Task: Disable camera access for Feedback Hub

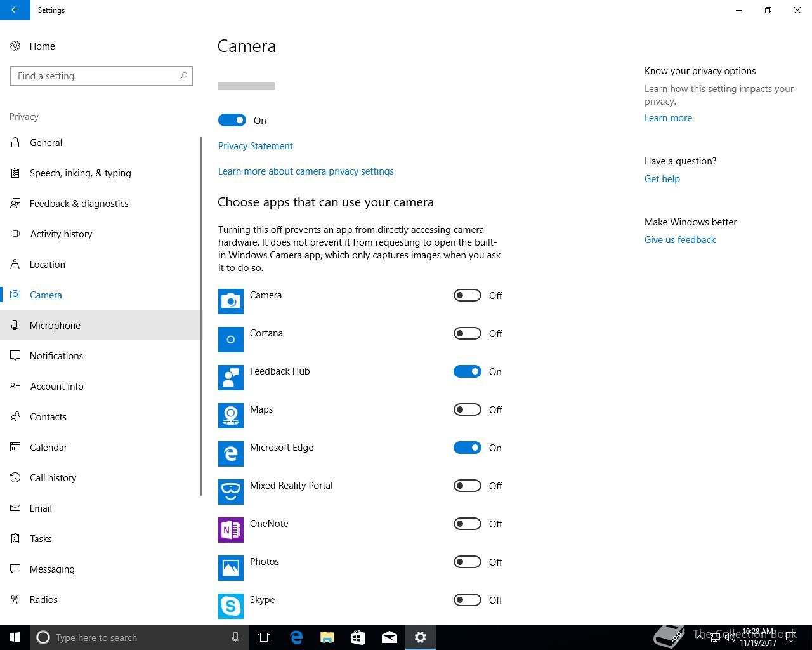Action: [x=468, y=371]
